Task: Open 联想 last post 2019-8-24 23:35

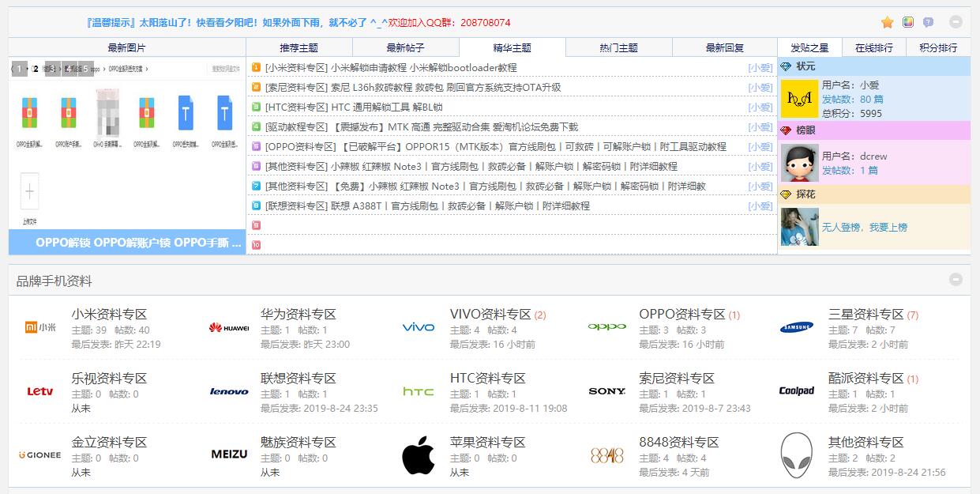Action: click(x=340, y=409)
